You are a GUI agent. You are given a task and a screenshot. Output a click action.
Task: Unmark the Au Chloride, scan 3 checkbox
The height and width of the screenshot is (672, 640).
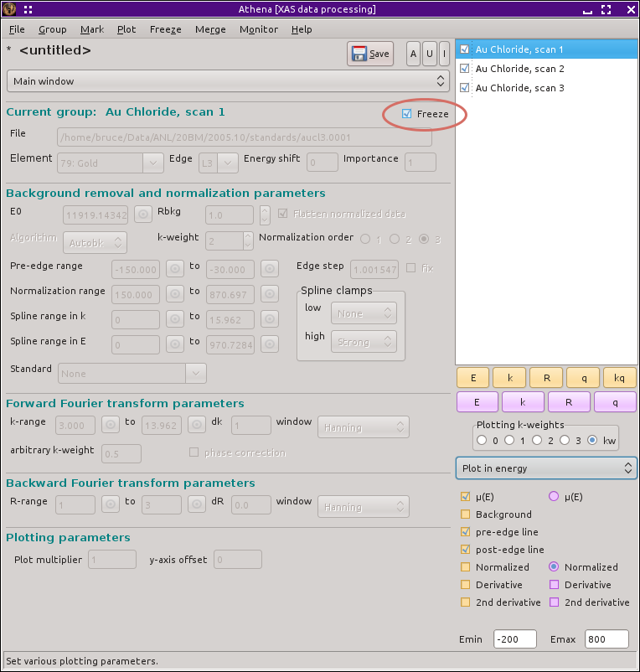464,87
